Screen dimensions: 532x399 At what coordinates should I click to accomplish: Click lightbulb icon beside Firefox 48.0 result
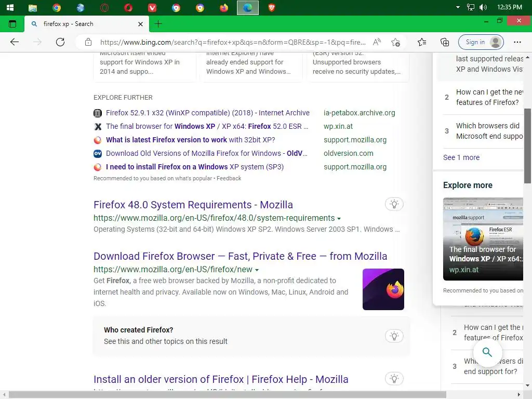point(394,204)
